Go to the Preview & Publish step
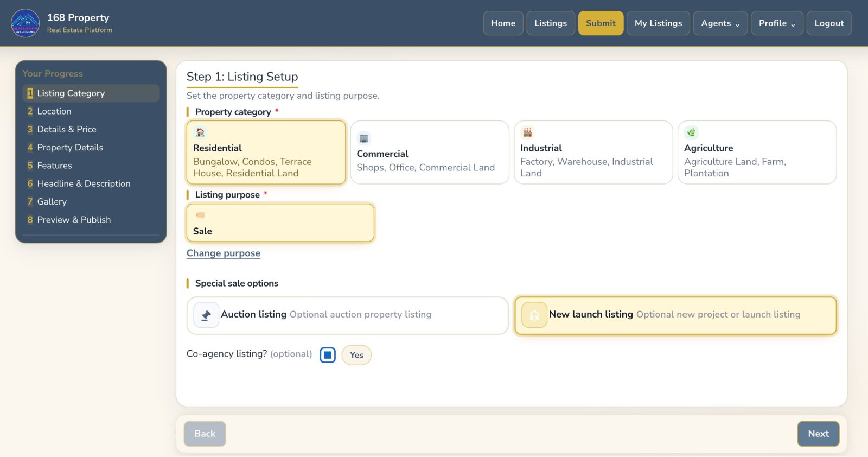 91,220
